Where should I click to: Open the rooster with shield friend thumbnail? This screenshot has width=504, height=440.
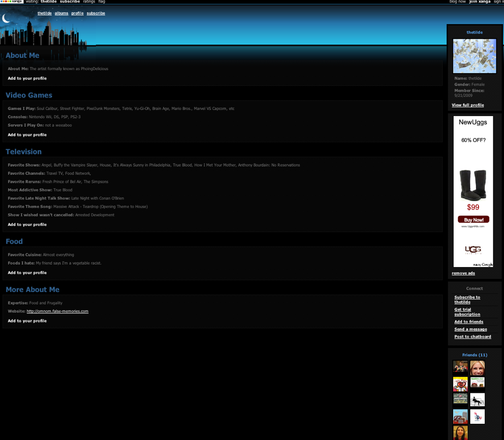pos(478,416)
